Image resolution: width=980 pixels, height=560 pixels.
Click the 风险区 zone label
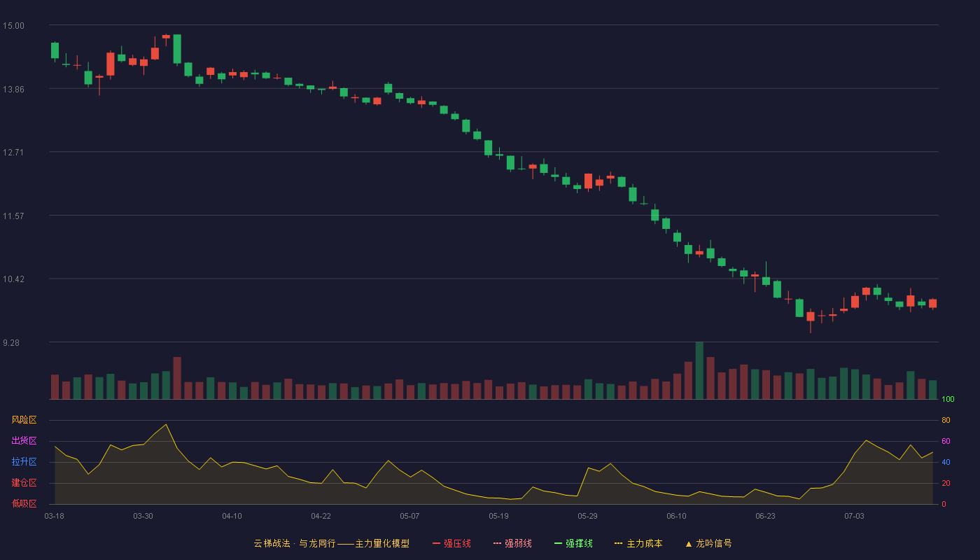[x=24, y=420]
